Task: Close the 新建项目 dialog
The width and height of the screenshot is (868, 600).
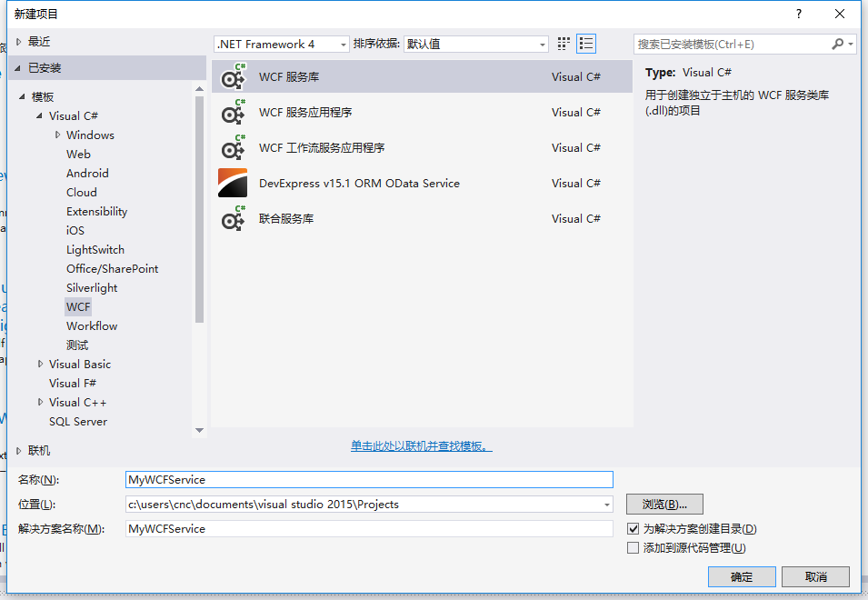Action: tap(840, 14)
